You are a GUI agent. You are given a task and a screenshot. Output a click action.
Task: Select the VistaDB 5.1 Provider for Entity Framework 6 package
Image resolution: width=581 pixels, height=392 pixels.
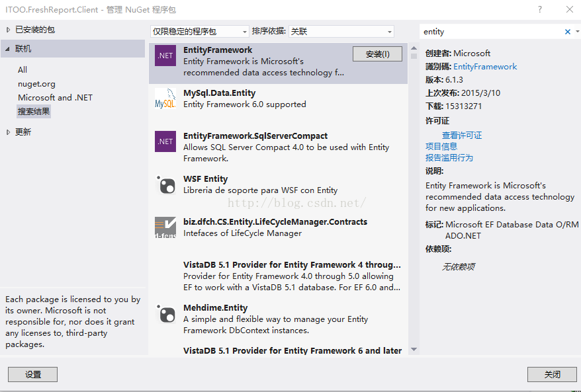pyautogui.click(x=292, y=350)
